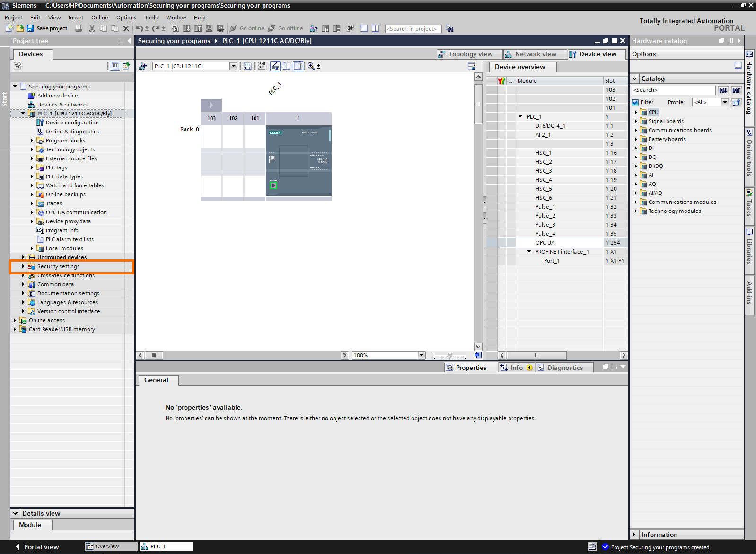Switch to Portal view
This screenshot has height=554, width=756.
[37, 547]
